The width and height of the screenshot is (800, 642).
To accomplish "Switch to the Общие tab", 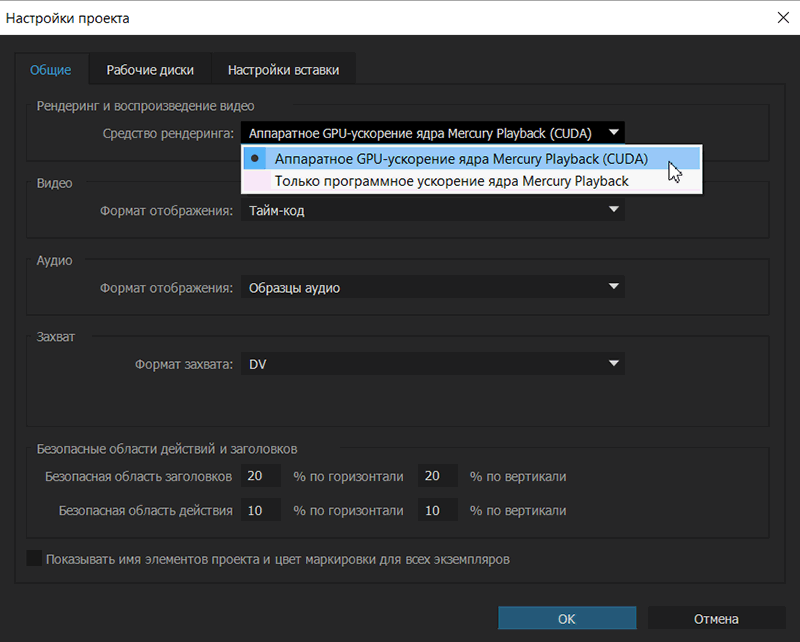I will [x=51, y=69].
